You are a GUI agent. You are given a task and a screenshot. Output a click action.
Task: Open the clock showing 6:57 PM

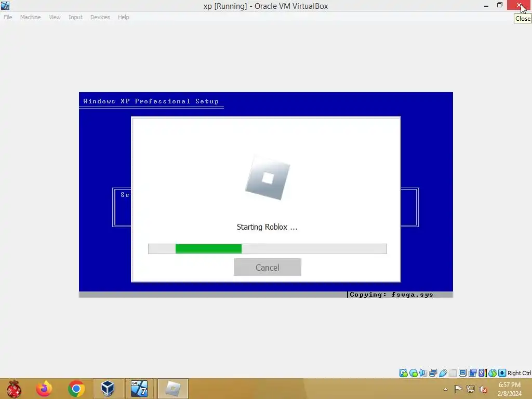point(509,389)
